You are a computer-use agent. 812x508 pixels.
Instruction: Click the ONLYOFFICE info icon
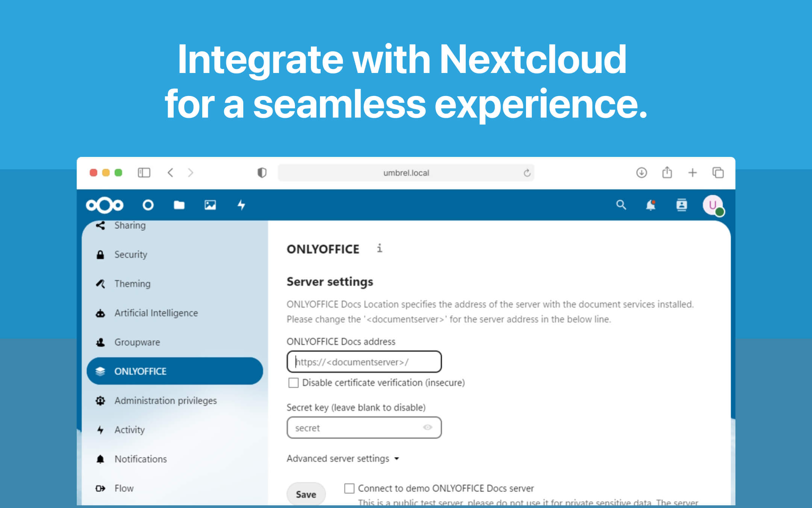pyautogui.click(x=380, y=248)
